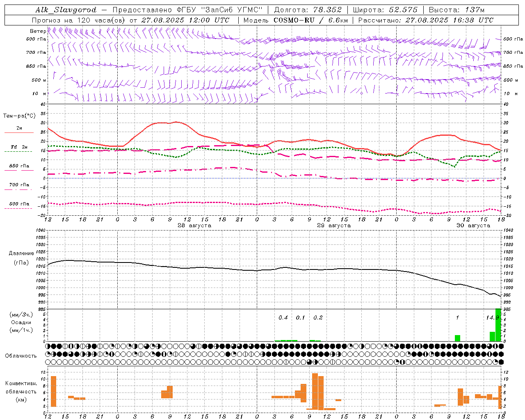Click the green bar below precipitation value 1

(x=457, y=338)
